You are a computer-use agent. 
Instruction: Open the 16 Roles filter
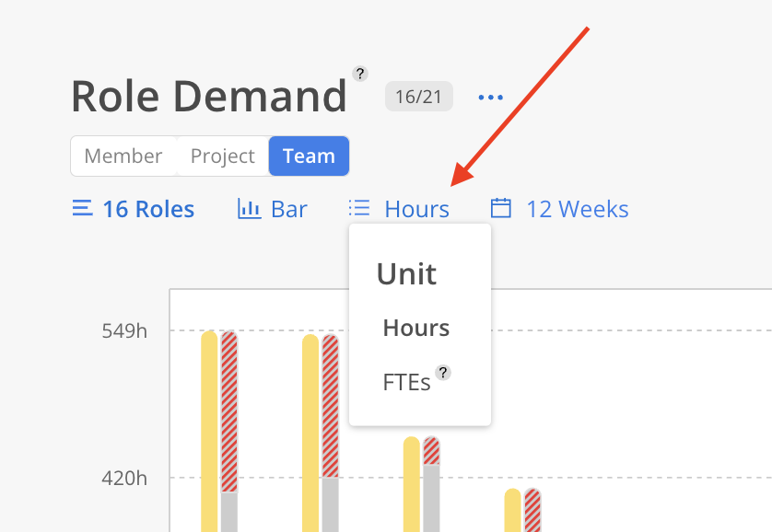tap(134, 209)
